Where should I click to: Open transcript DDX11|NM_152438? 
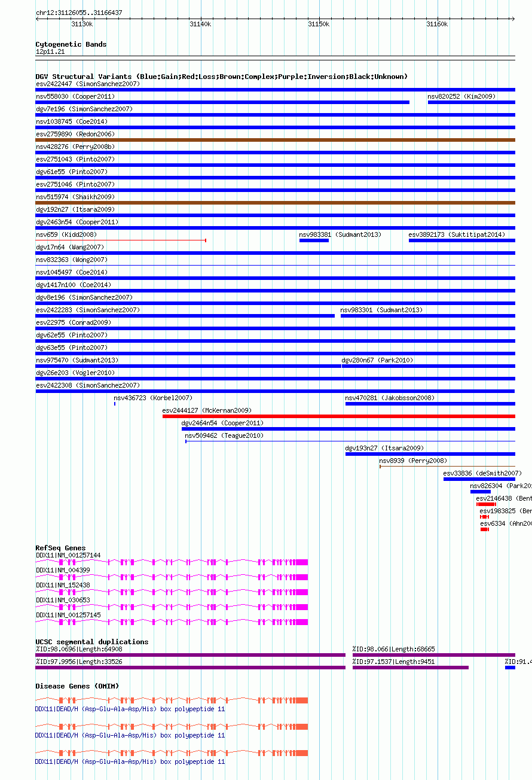pos(63,585)
